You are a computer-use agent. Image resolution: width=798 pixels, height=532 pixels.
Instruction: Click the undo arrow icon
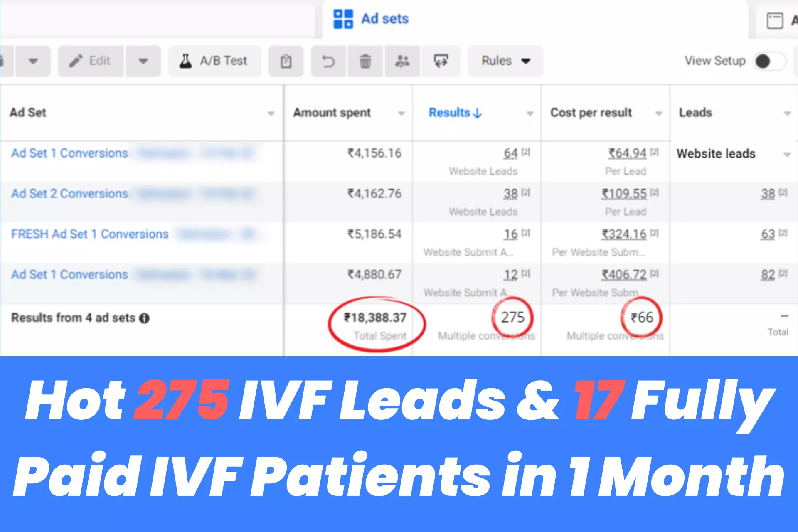click(328, 62)
